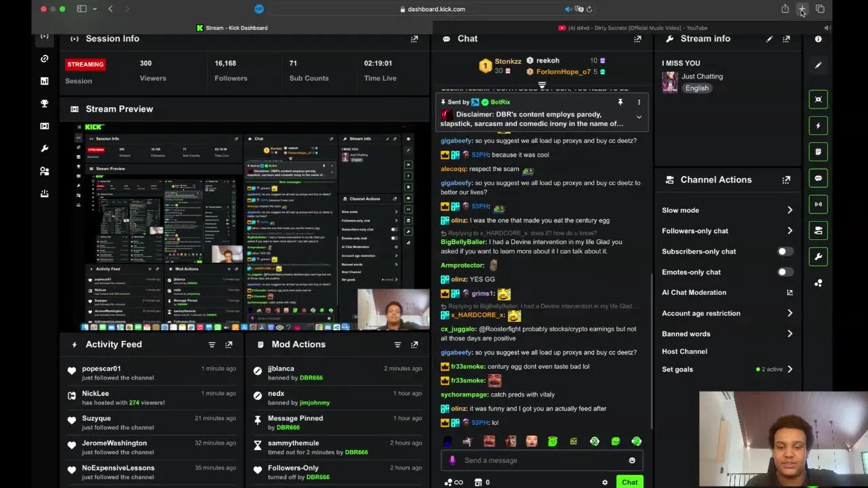Toggle Emotes-only chat switch
868x488 pixels.
click(785, 272)
